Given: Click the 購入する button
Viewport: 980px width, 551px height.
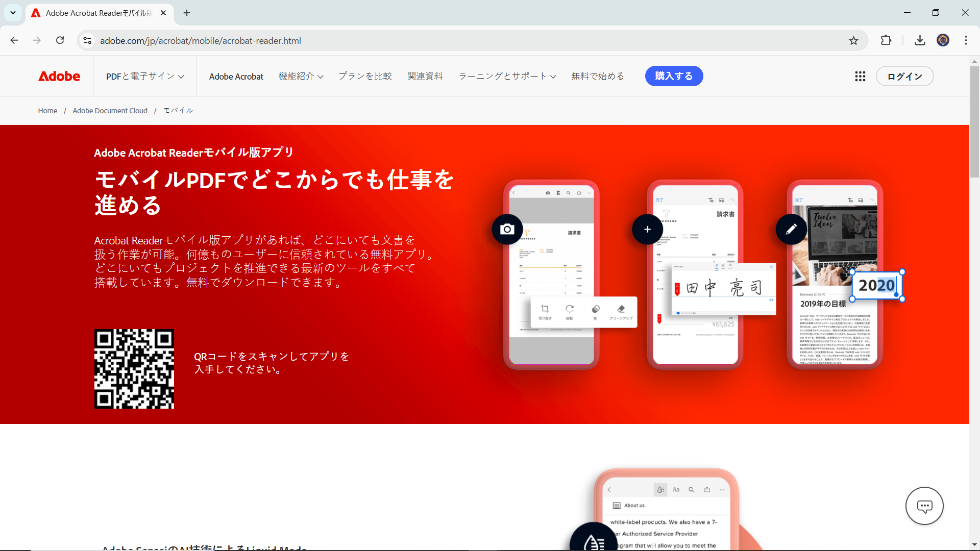Looking at the screenshot, I should click(674, 77).
